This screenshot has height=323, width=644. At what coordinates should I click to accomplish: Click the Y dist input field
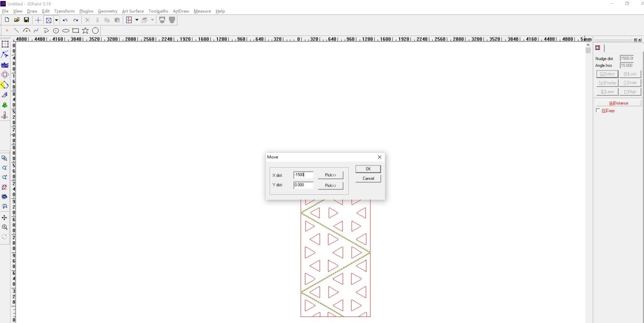[x=303, y=185]
